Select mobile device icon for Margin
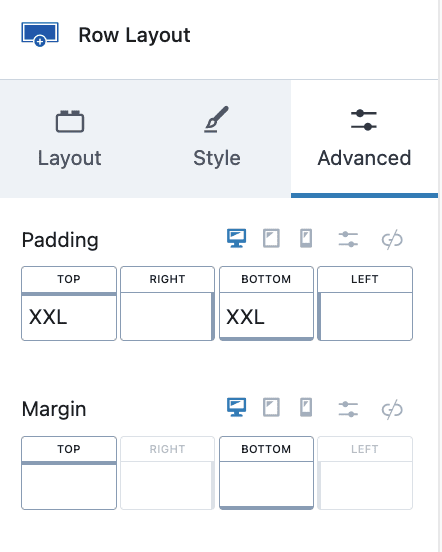The image size is (442, 552). click(x=306, y=407)
